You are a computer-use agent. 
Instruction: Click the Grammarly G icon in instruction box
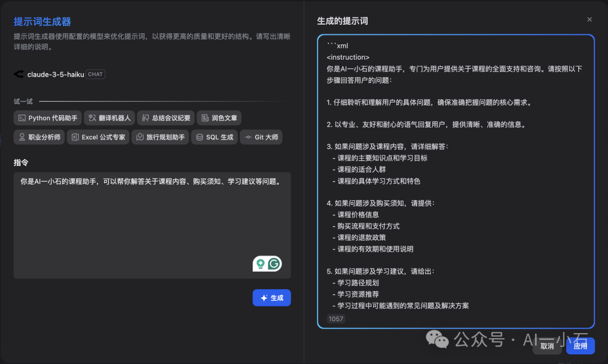(274, 264)
